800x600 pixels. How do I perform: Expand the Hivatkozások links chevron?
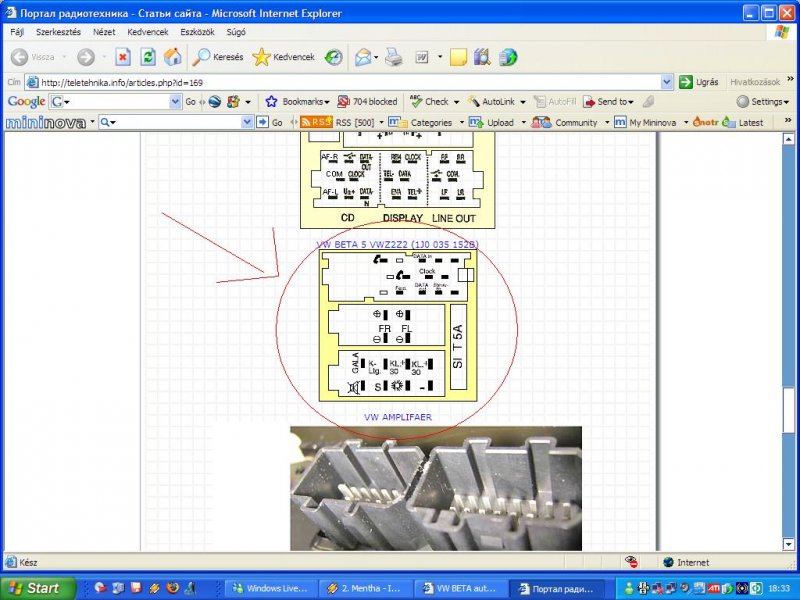click(790, 79)
